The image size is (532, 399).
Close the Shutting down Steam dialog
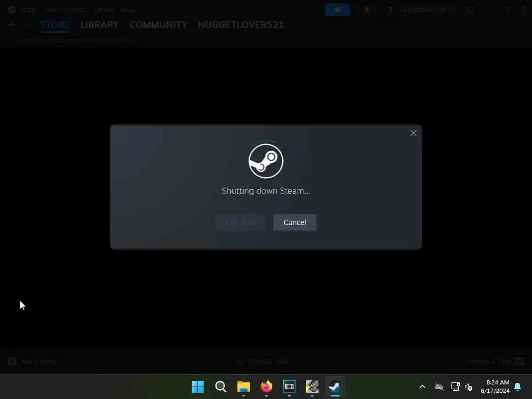pos(413,133)
